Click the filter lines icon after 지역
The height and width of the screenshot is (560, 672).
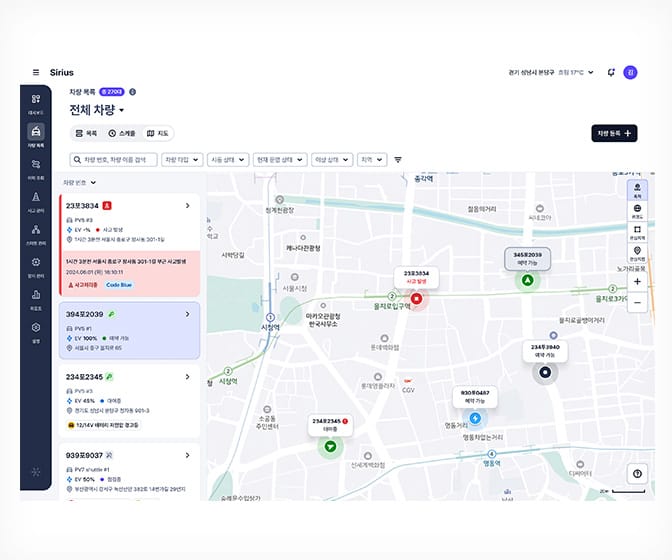pyautogui.click(x=398, y=159)
